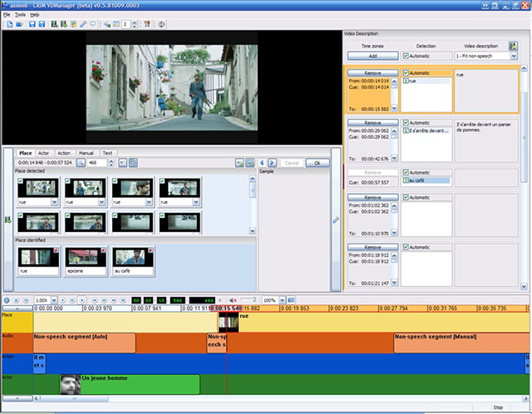The height and width of the screenshot is (414, 532).
Task: Click the grid view icon in Place tab
Action: (133, 163)
